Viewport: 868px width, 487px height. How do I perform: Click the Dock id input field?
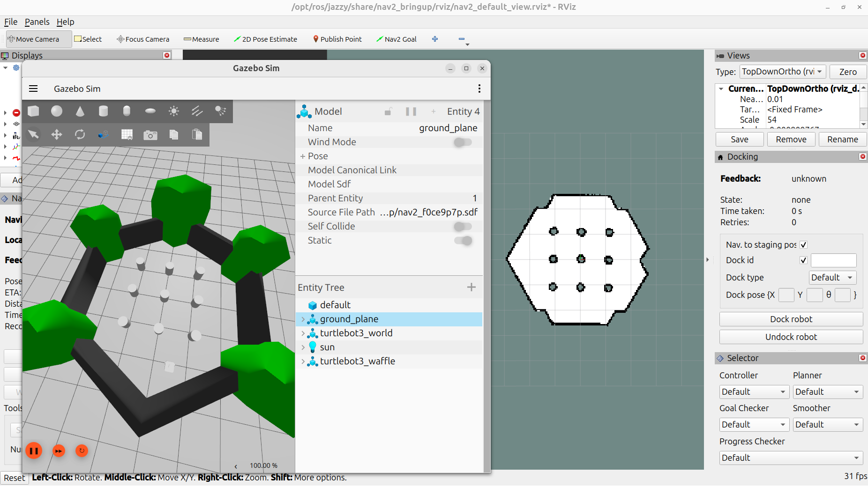click(x=833, y=260)
